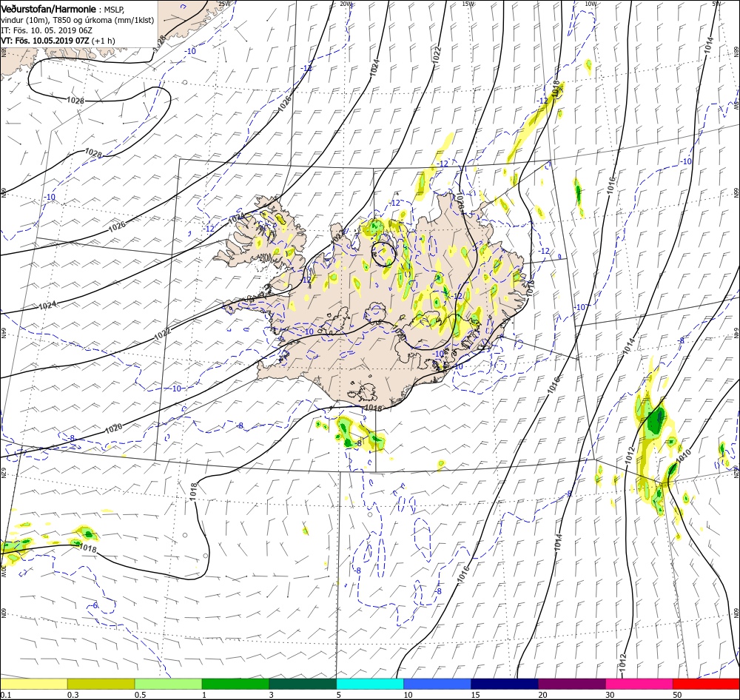Image resolution: width=740 pixels, height=700 pixels.
Task: Click the '20' legend value
Action: coord(542,695)
